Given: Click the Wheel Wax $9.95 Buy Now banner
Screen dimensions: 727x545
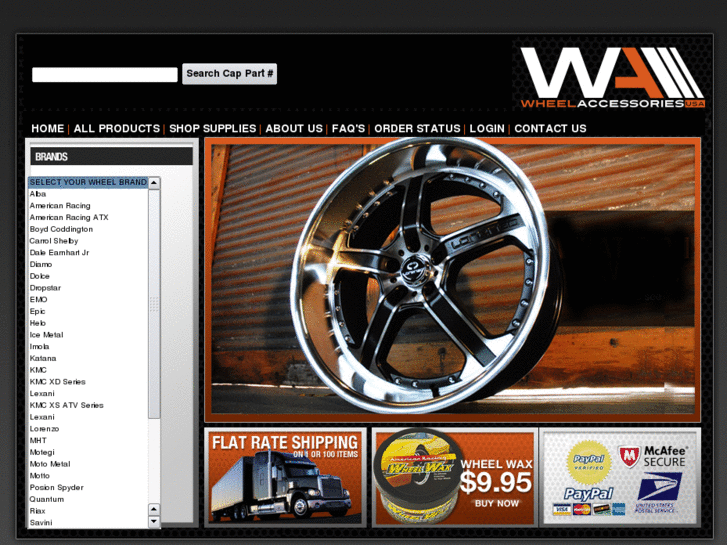Looking at the screenshot, I should click(x=455, y=478).
